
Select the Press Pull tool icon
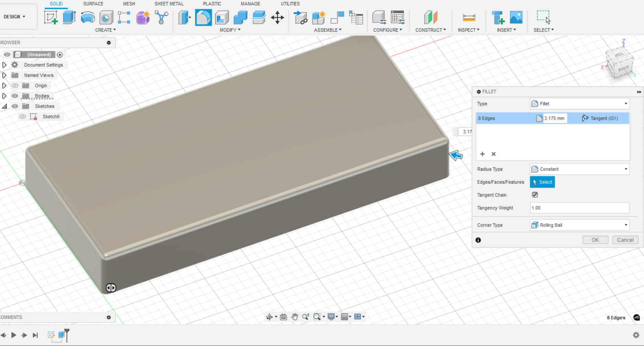coord(185,17)
